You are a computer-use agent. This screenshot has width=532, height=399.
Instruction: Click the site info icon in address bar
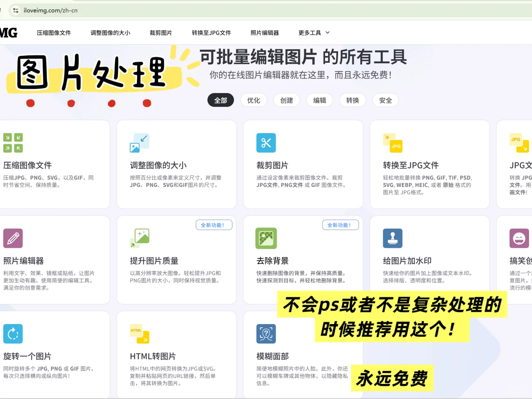click(16, 10)
